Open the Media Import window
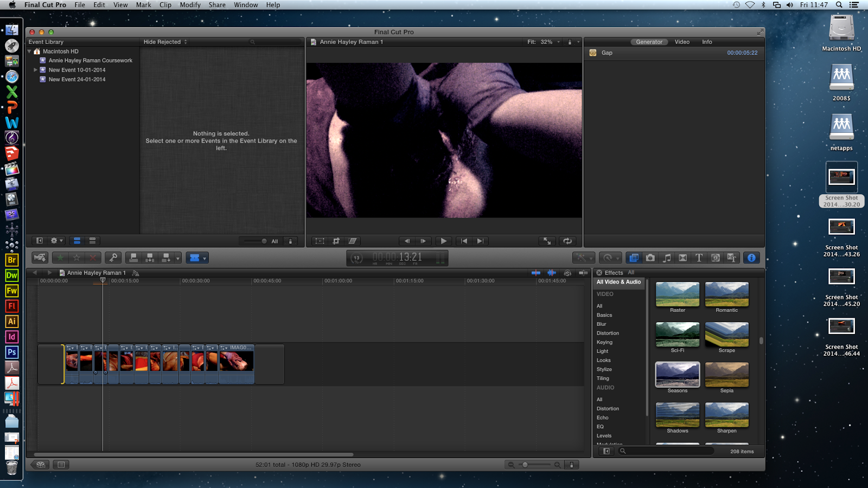This screenshot has height=488, width=868. click(39, 258)
